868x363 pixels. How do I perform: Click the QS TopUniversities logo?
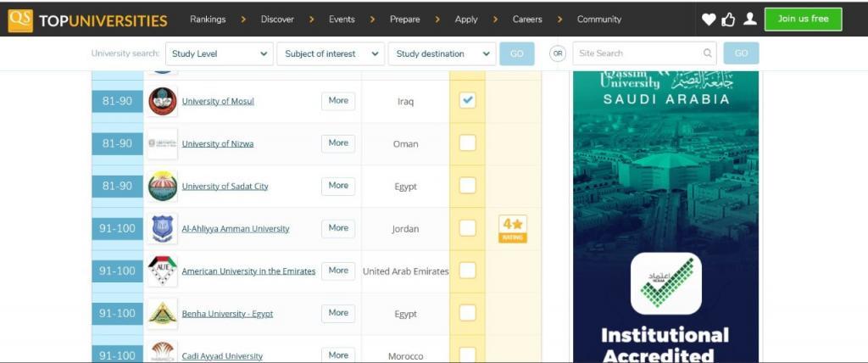pos(87,20)
